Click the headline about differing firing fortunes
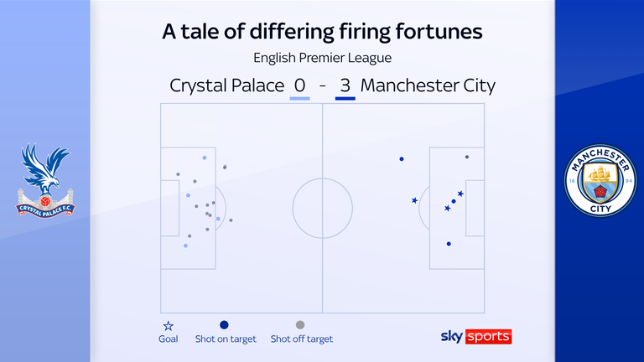 tap(322, 32)
